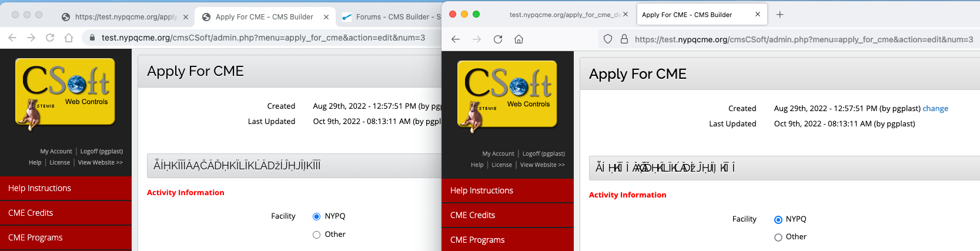The image size is (980, 251).
Task: Click the padlock icon in the left browser address bar
Action: click(x=92, y=38)
